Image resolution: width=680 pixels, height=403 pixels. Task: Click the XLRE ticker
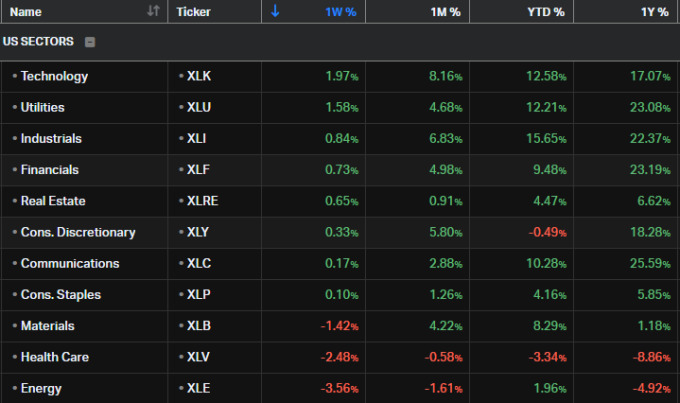202,201
